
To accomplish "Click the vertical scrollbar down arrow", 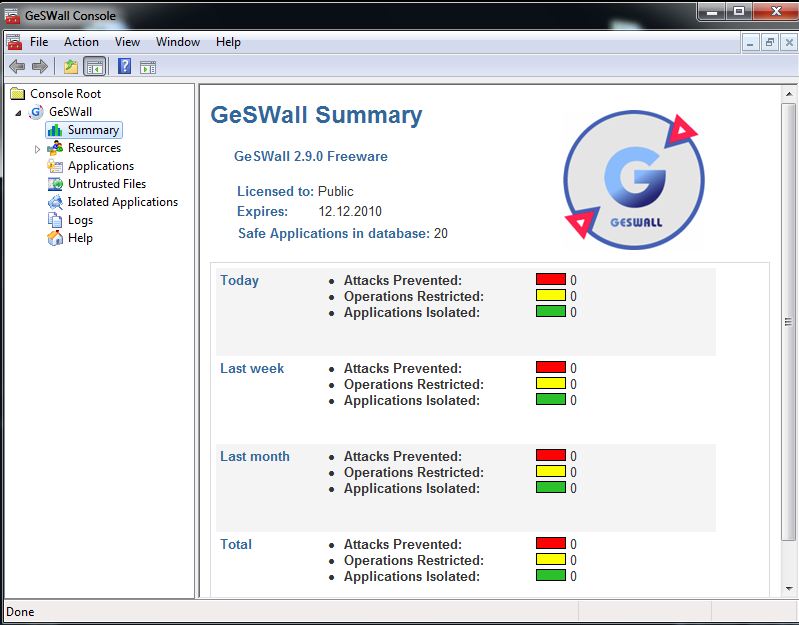I will [x=787, y=591].
